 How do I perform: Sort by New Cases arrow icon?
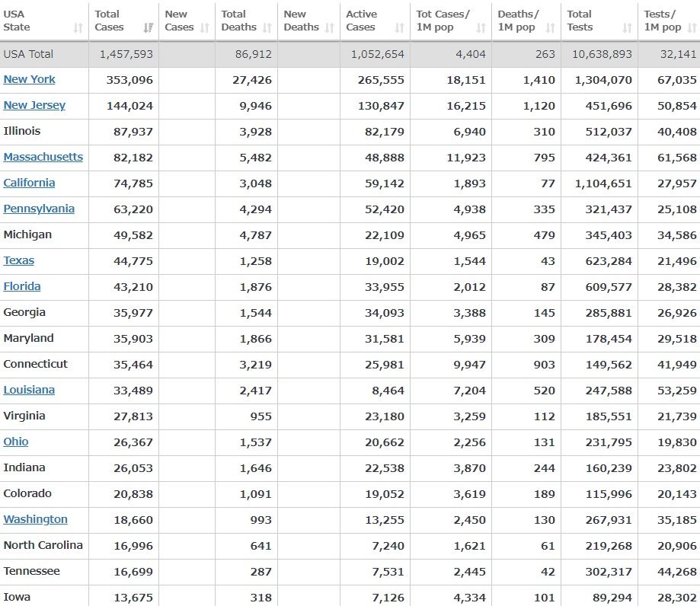tap(204, 28)
